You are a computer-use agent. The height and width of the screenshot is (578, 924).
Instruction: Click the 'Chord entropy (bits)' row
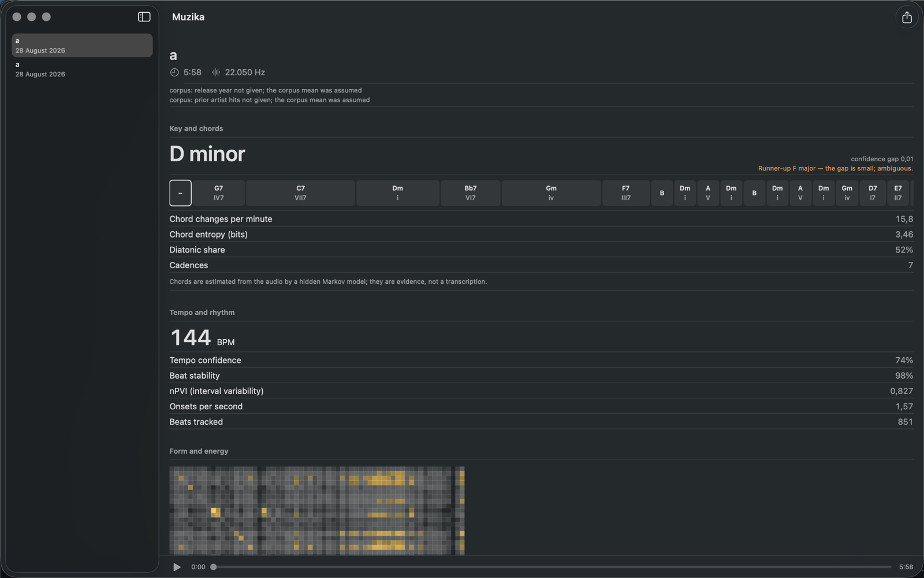pyautogui.click(x=541, y=235)
